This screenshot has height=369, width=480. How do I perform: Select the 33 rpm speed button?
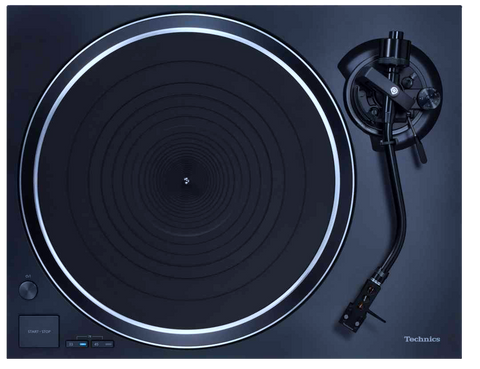click(77, 344)
